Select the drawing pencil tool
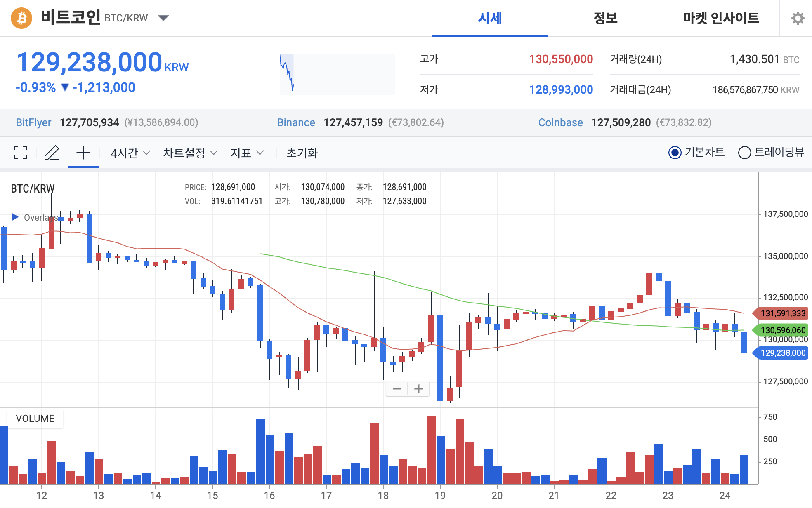 [52, 153]
